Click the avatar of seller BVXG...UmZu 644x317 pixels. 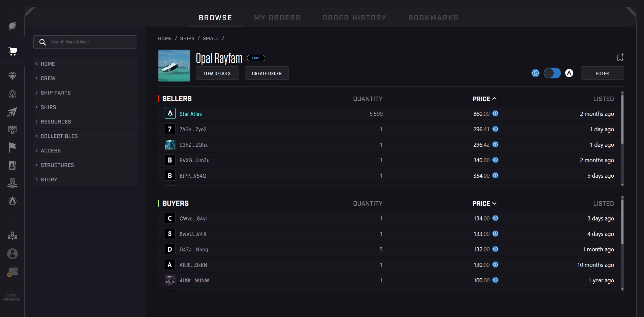click(x=170, y=160)
